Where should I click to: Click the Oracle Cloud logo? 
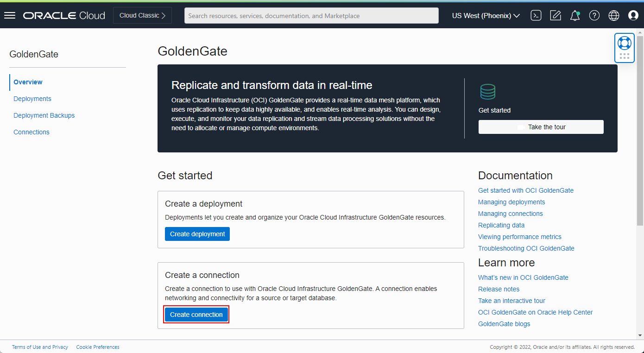[64, 15]
